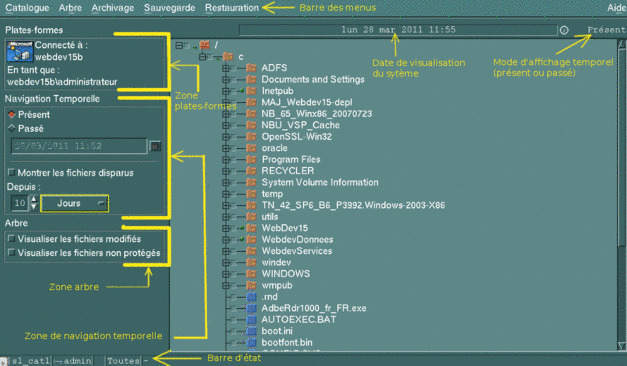Viewport: 627px width, 366px height.
Task: Decrease the Depuis value with down arrow
Action: 34,207
